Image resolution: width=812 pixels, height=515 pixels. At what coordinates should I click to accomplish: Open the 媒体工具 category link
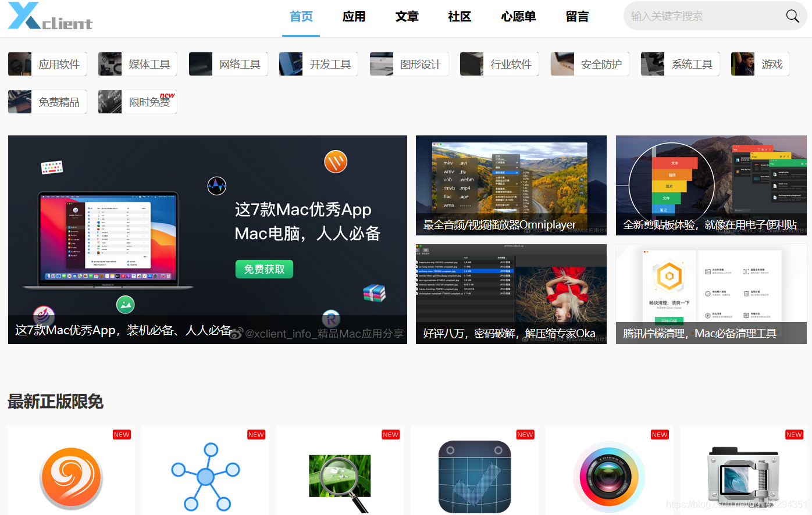138,64
